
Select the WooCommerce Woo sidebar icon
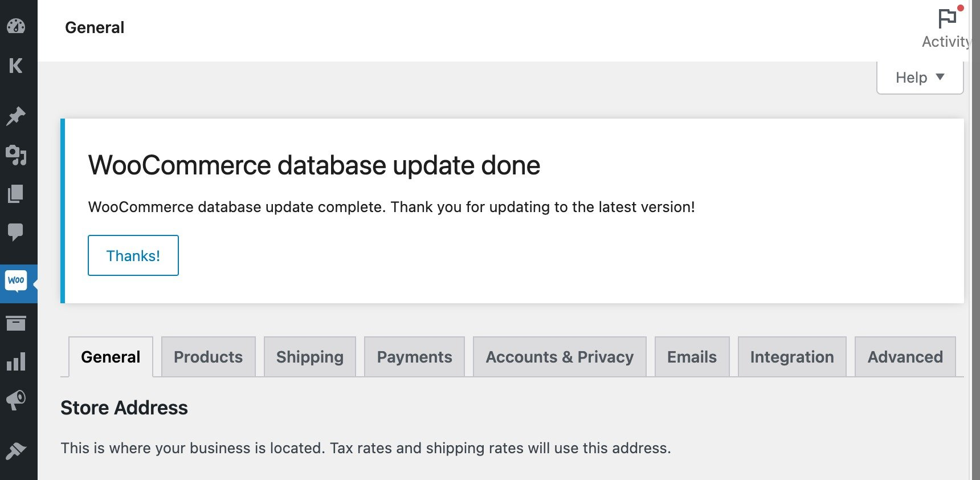point(16,281)
